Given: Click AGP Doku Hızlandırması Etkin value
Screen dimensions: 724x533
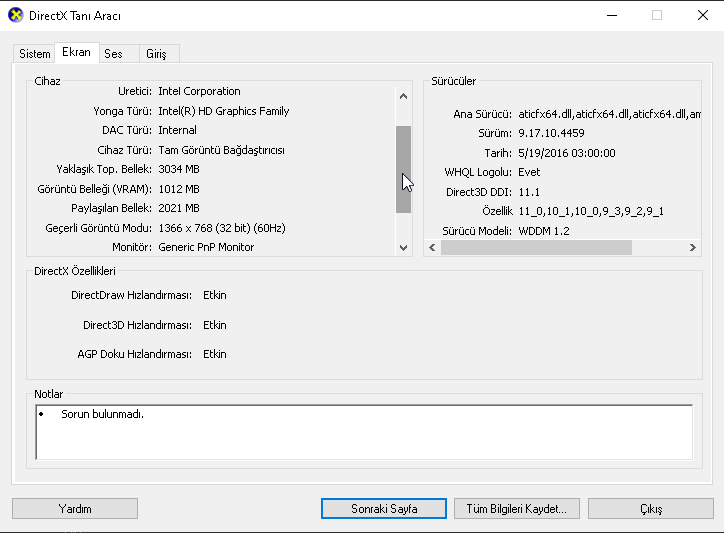Looking at the screenshot, I should 215,354.
